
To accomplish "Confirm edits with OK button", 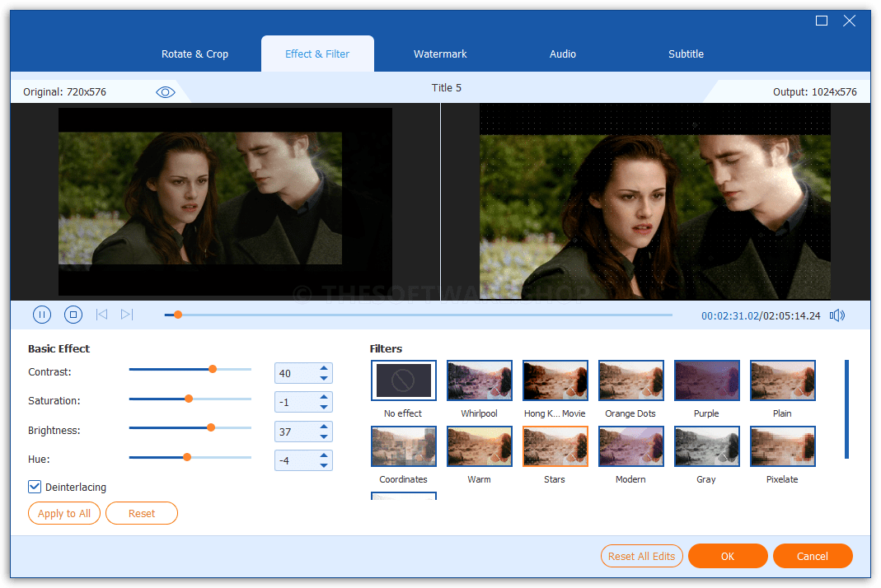I will [x=728, y=556].
